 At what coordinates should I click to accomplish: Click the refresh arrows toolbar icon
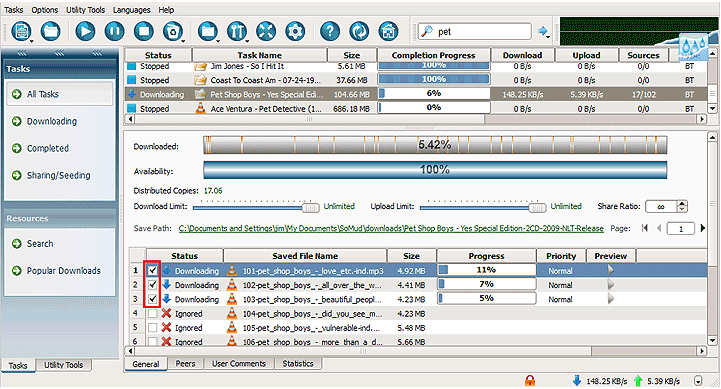pyautogui.click(x=359, y=31)
